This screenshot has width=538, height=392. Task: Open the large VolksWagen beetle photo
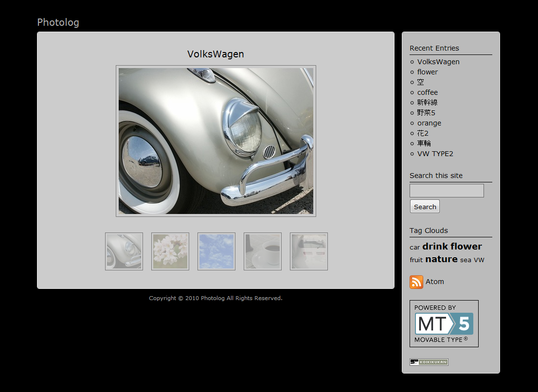[x=216, y=141]
